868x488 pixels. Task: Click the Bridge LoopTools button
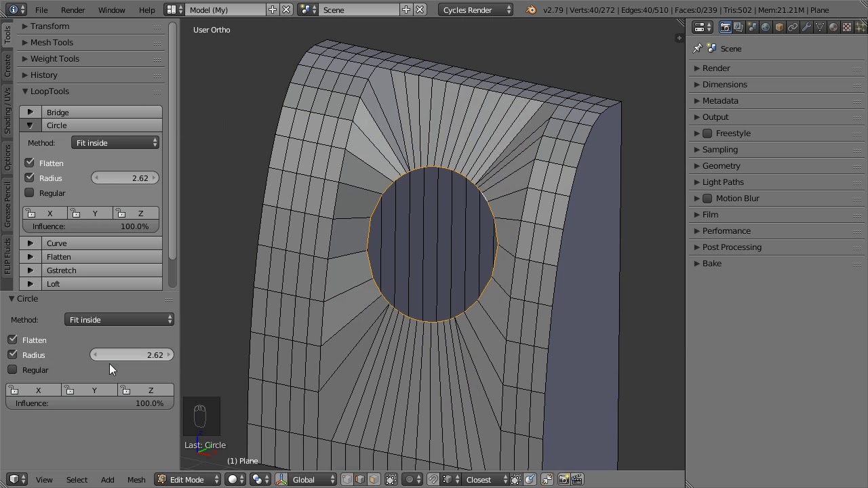click(x=100, y=113)
